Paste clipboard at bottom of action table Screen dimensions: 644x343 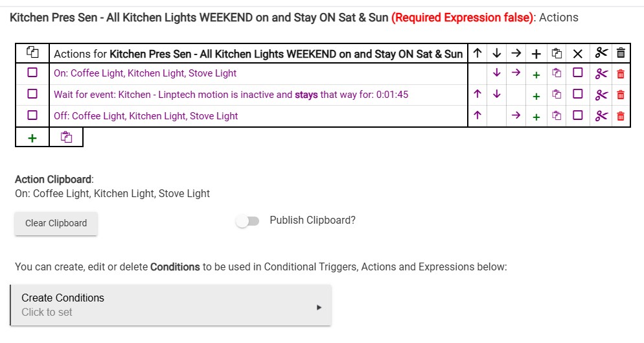coord(65,137)
